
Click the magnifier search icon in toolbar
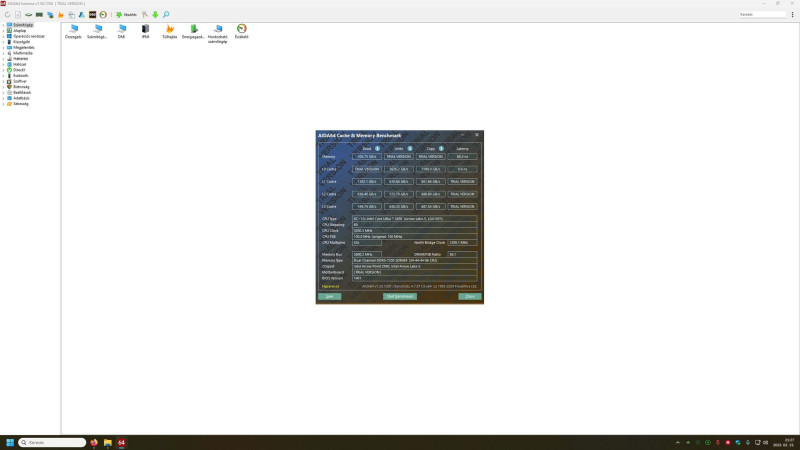(x=166, y=15)
